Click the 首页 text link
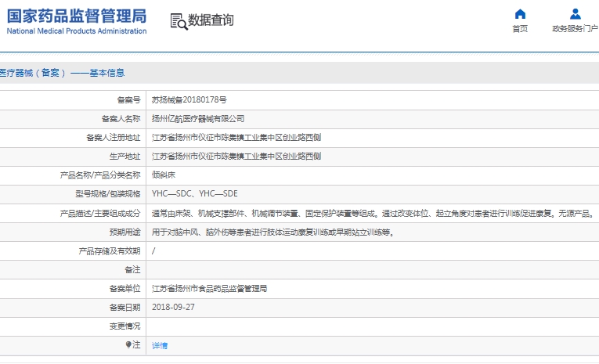Viewport: 599px width, 364px height. (x=520, y=29)
